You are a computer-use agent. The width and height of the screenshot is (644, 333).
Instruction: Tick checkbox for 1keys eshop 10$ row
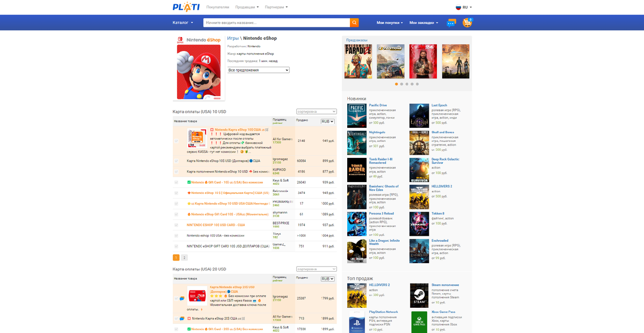(176, 236)
